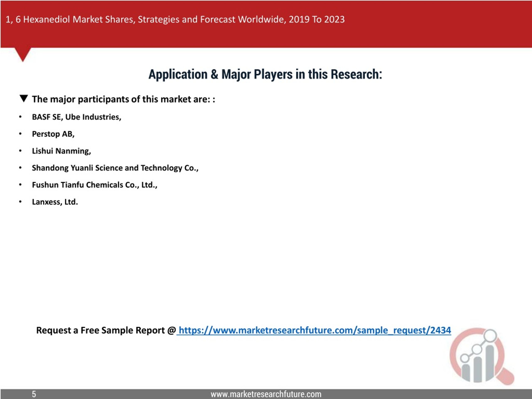The width and height of the screenshot is (532, 399).
Task: Select 'Fushun Tianfu Chemicals Co., Ltd.,' line
Action: click(x=95, y=185)
